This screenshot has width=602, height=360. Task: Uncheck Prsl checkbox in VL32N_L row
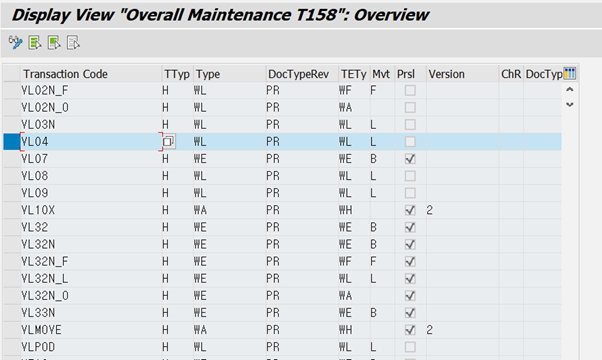tap(410, 279)
